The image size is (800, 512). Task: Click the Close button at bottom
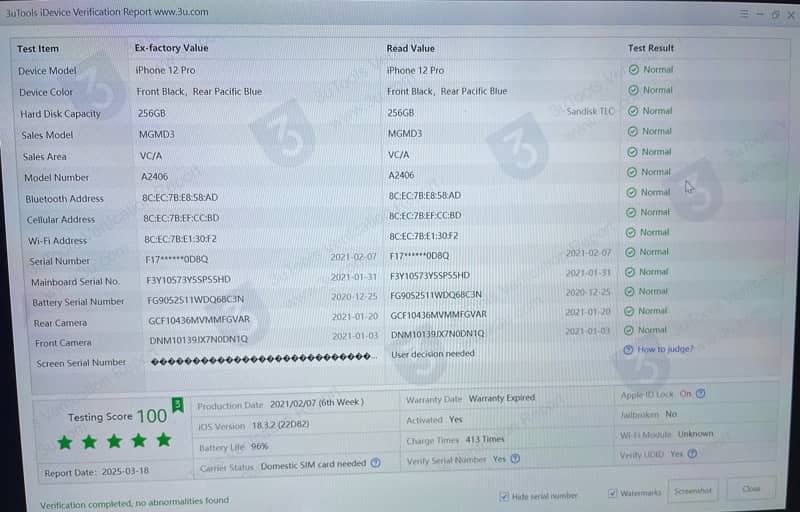tap(751, 489)
